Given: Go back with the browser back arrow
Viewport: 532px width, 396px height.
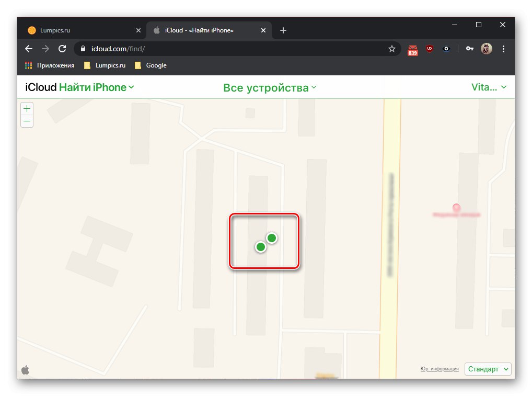Looking at the screenshot, I should (29, 49).
